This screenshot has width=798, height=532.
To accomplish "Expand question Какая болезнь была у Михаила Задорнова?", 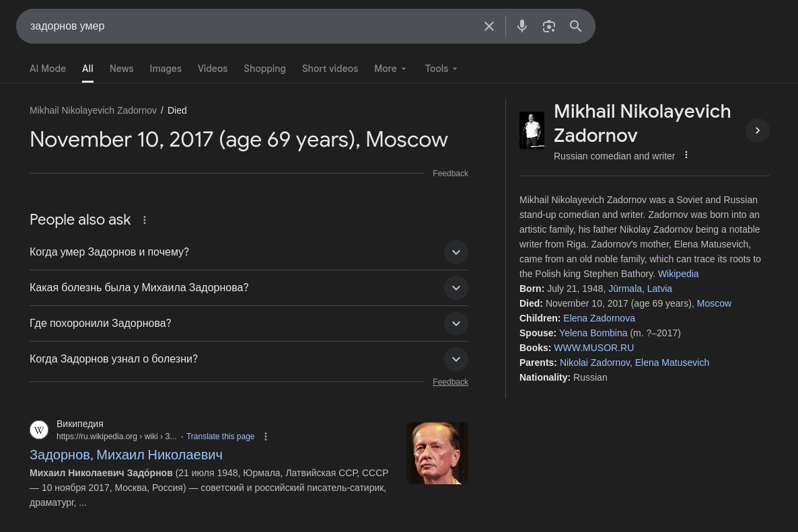I will (249, 288).
